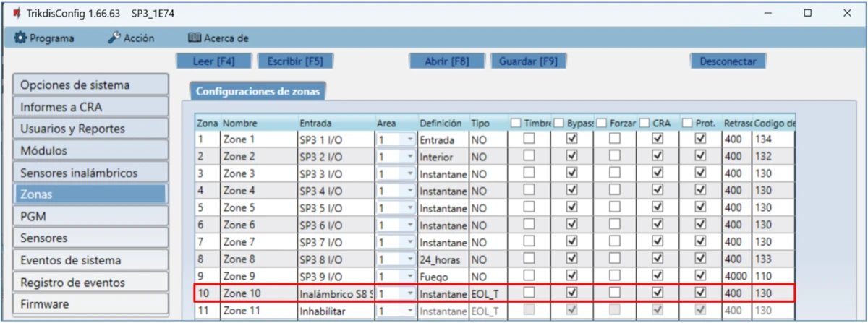Image resolution: width=868 pixels, height=323 pixels.
Task: Click the Leer [F4] button
Action: click(x=215, y=61)
